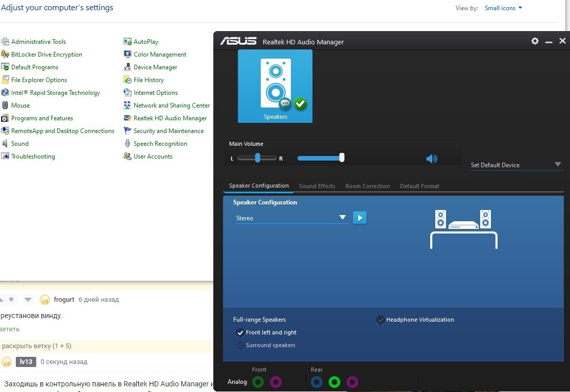Image resolution: width=570 pixels, height=392 pixels.
Task: Open the View by Small icons dropdown
Action: 503,8
